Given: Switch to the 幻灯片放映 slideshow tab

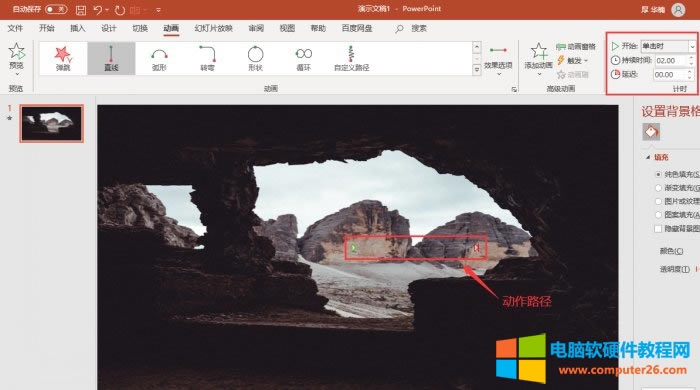Looking at the screenshot, I should click(x=213, y=29).
